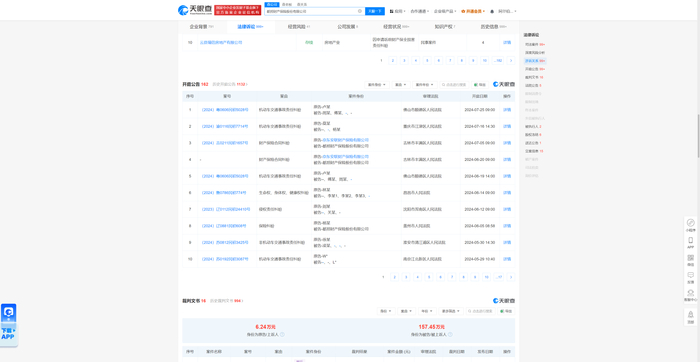Open the 更多筛选 filter in 裁判文书
700x362 pixels.
(451, 311)
